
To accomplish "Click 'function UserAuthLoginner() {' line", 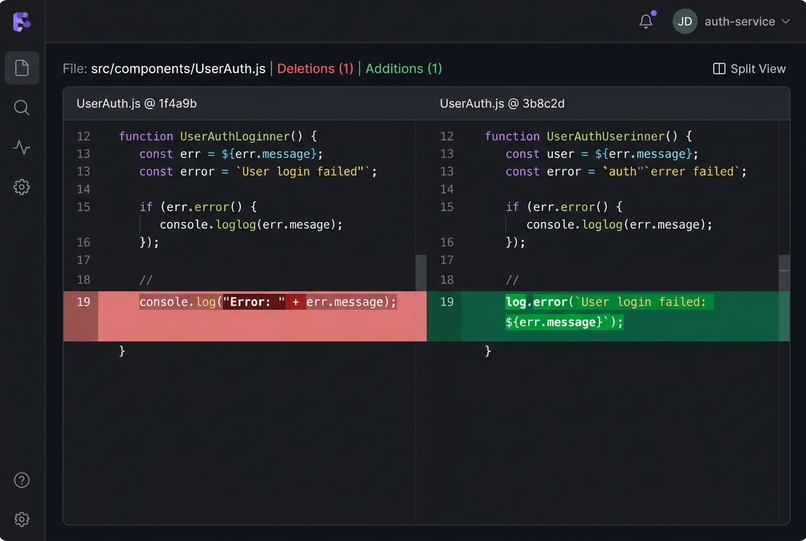I will point(218,136).
